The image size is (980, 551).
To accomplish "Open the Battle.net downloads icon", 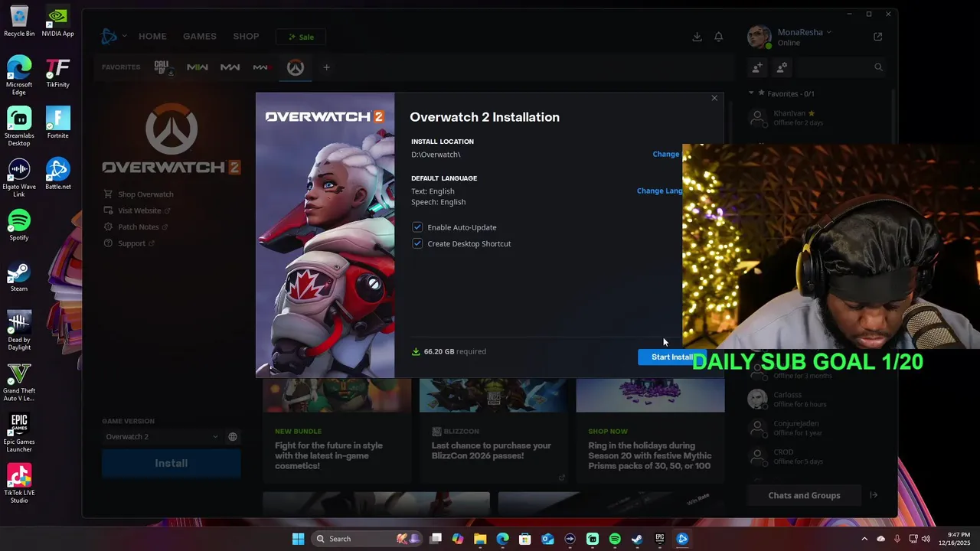I will 697,37.
